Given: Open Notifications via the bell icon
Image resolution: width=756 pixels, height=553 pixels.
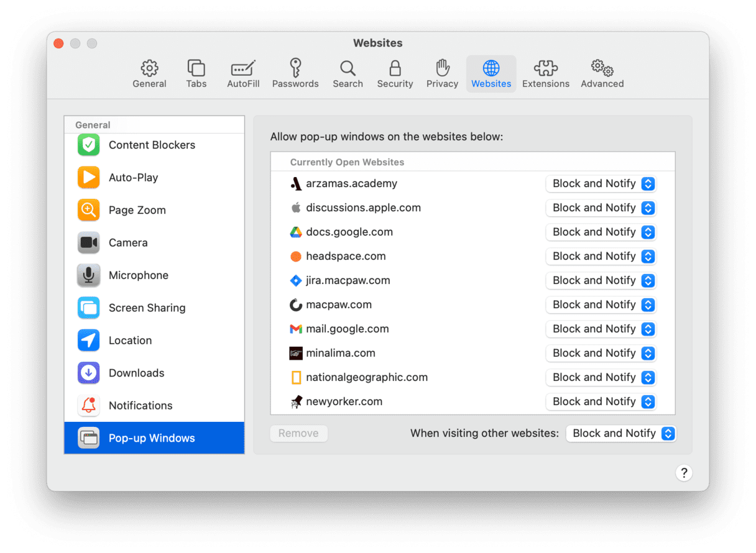Looking at the screenshot, I should tap(88, 405).
